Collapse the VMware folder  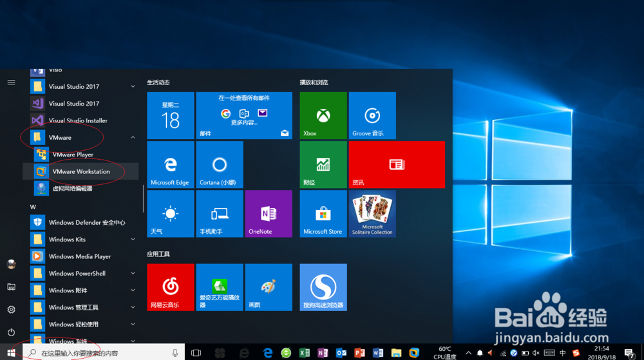pyautogui.click(x=133, y=138)
